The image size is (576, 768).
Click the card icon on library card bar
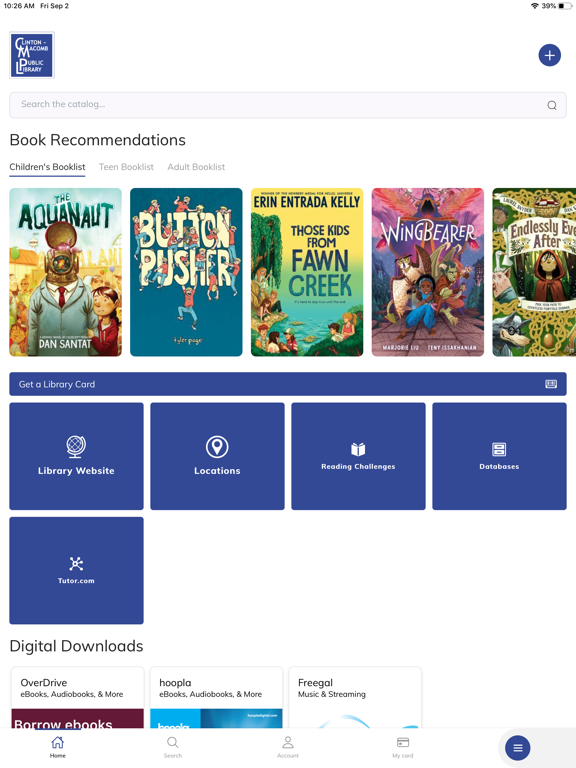click(x=551, y=384)
